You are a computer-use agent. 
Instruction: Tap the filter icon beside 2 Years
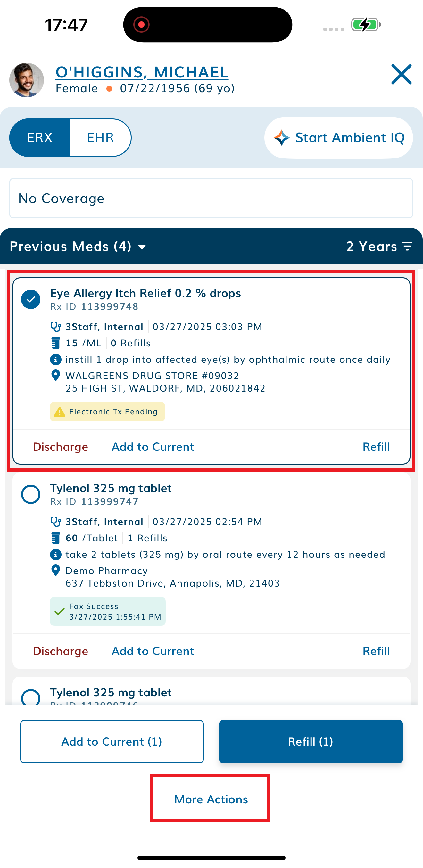(x=408, y=246)
